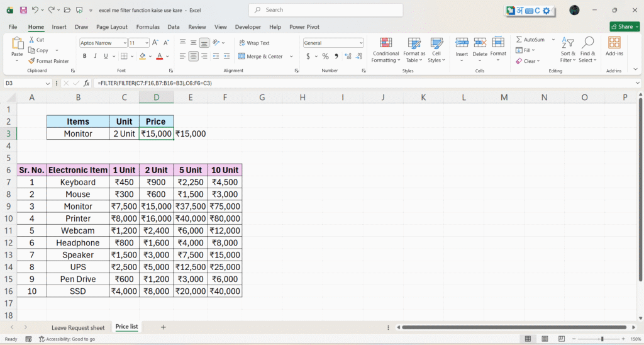644x345 pixels.
Task: Open the Orientation text rotation options
Action: pos(218,43)
